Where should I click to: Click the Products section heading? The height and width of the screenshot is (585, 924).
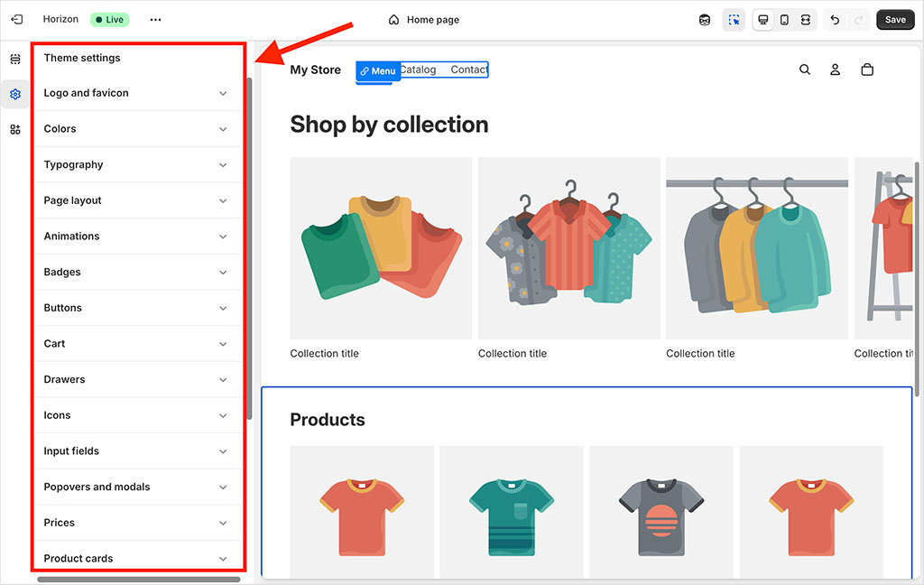coord(328,419)
